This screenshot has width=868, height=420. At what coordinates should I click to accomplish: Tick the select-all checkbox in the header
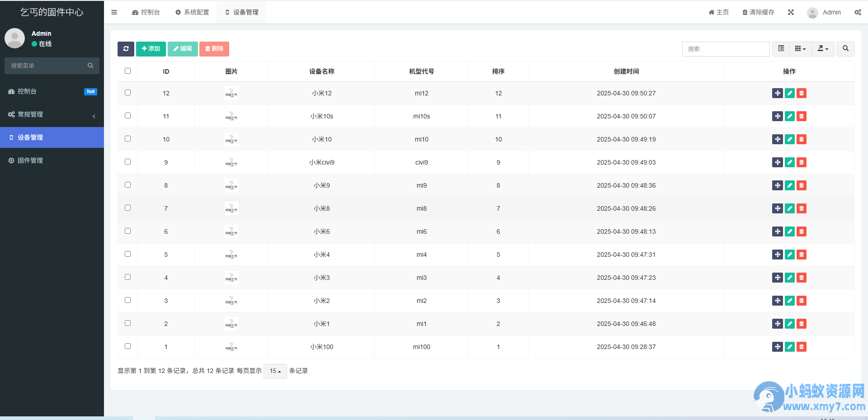127,71
